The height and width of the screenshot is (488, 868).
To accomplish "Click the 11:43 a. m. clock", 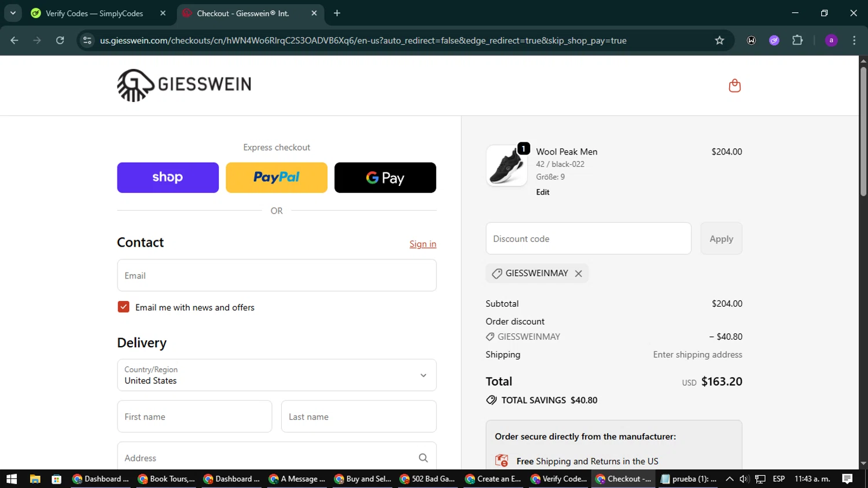I will pos(812,479).
